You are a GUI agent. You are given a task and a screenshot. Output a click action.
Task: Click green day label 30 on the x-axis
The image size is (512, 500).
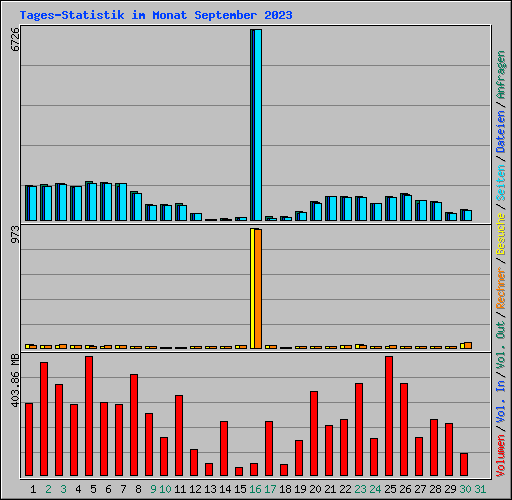[x=465, y=489]
